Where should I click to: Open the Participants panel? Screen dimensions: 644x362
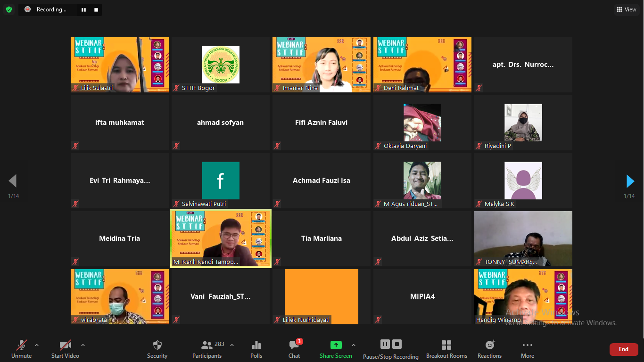(207, 349)
